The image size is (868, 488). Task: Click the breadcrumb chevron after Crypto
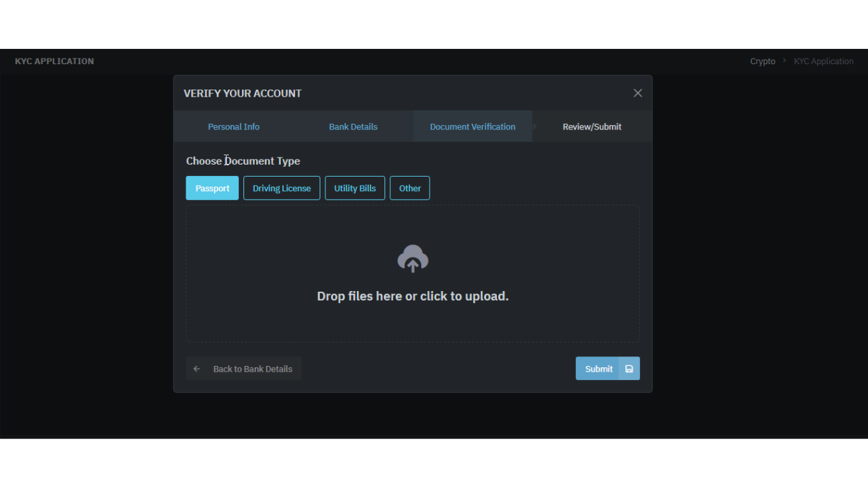click(x=785, y=61)
